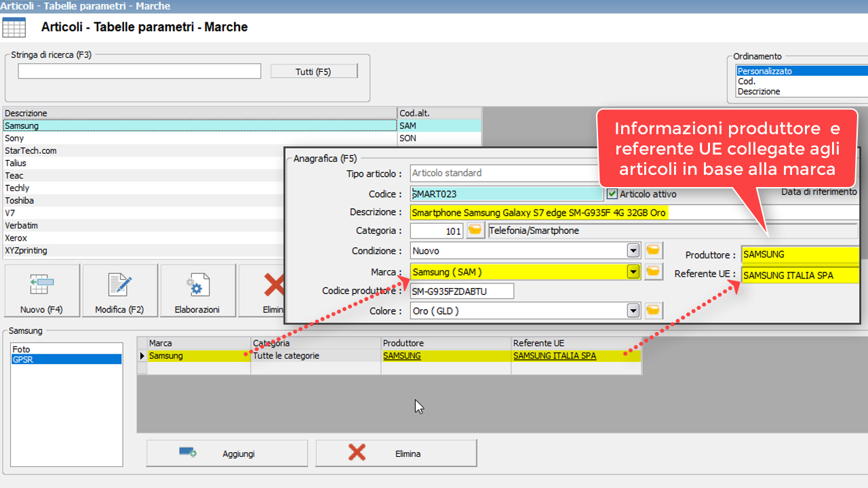Open the SAMSUNG ITALIA SPA link in grid

point(555,356)
